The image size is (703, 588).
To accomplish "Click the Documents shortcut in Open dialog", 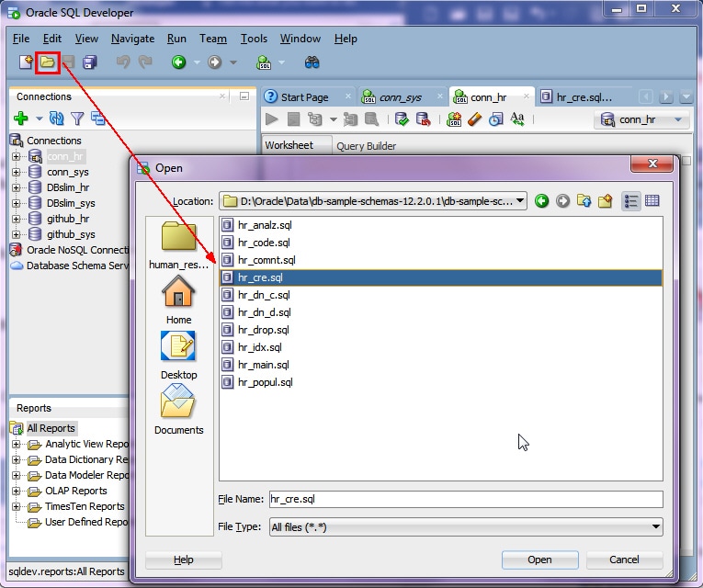I will point(178,410).
